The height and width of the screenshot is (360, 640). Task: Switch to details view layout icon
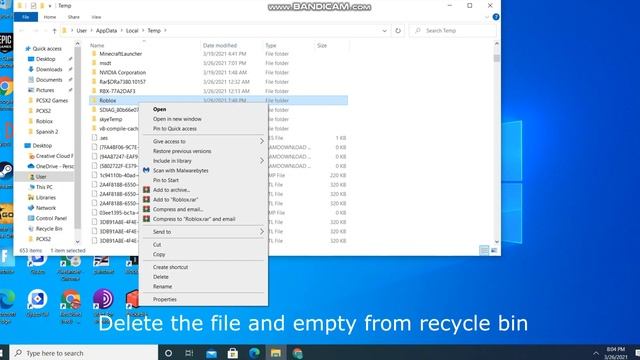coord(484,250)
